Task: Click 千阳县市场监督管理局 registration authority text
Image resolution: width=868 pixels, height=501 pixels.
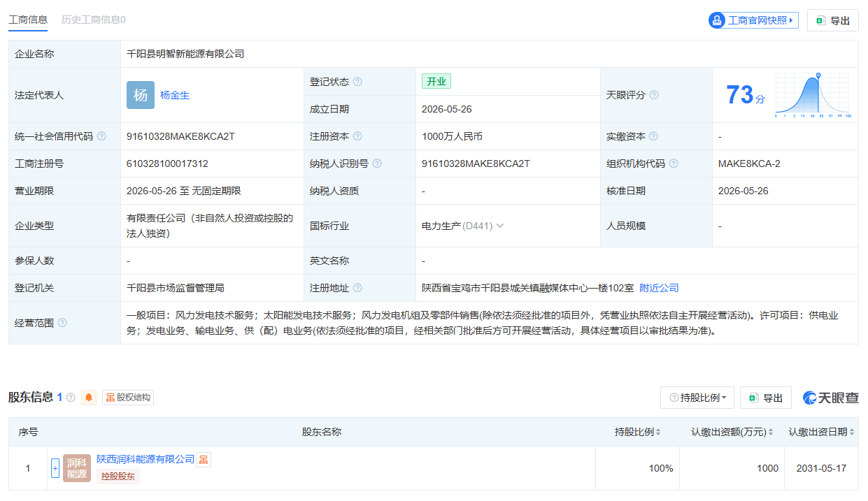Action: [176, 288]
